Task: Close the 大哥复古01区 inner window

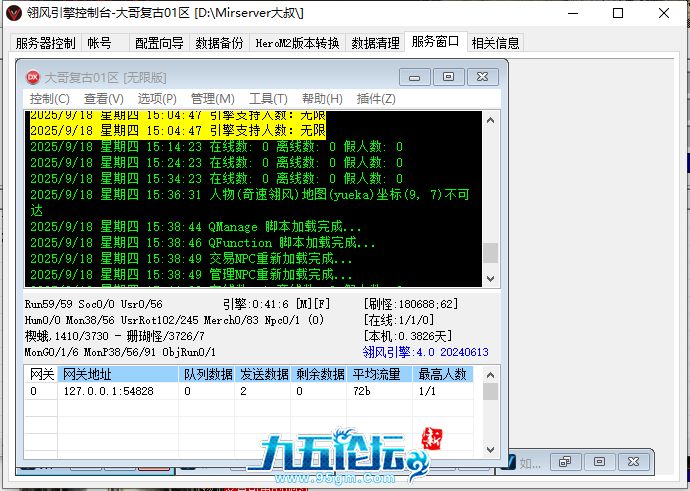Action: (x=483, y=77)
